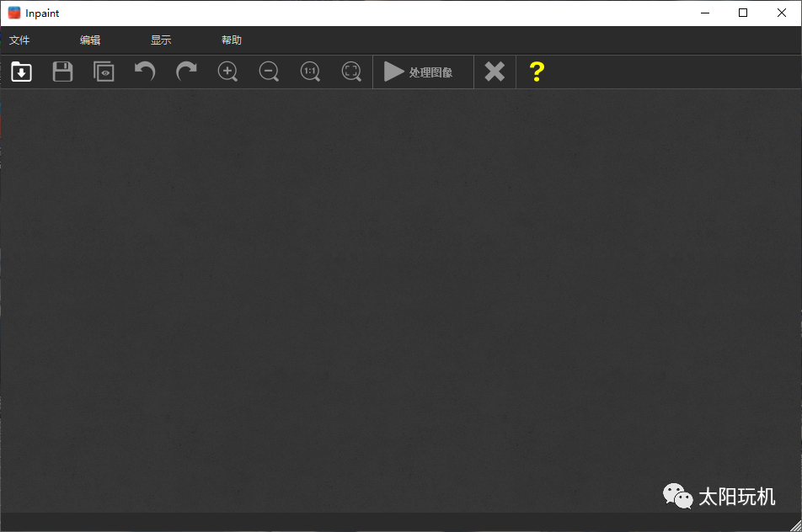
Task: Fit image to window with the magnifier
Action: click(x=351, y=72)
